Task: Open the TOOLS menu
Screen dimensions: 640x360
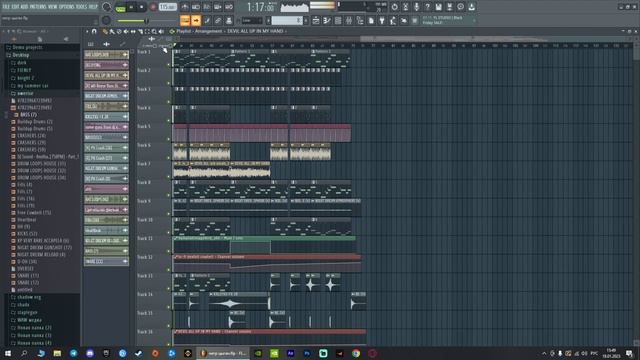Action: pos(82,7)
